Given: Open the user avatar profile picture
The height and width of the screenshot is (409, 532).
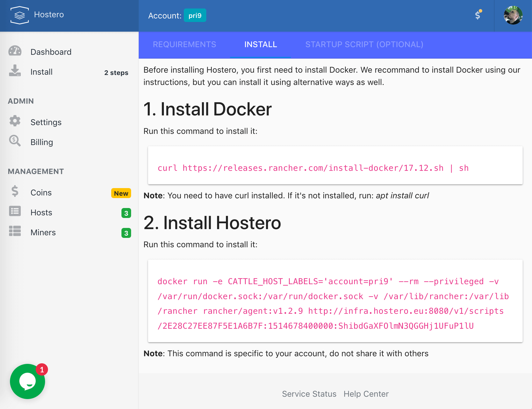Looking at the screenshot, I should 513,15.
